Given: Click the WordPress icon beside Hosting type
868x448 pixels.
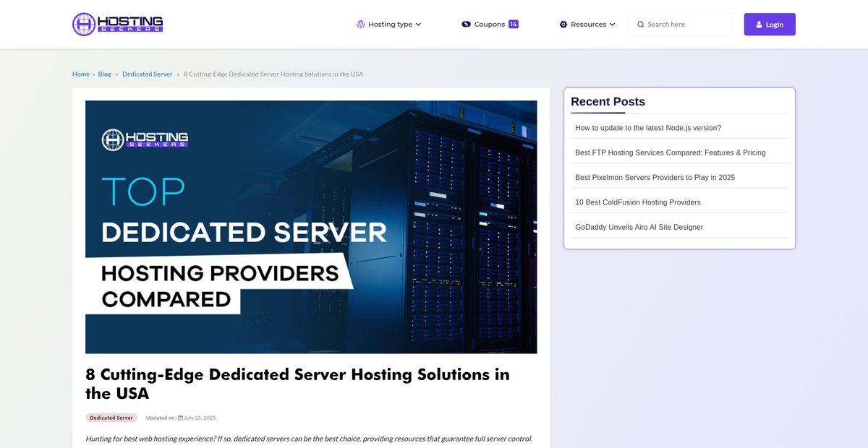Looking at the screenshot, I should (360, 24).
